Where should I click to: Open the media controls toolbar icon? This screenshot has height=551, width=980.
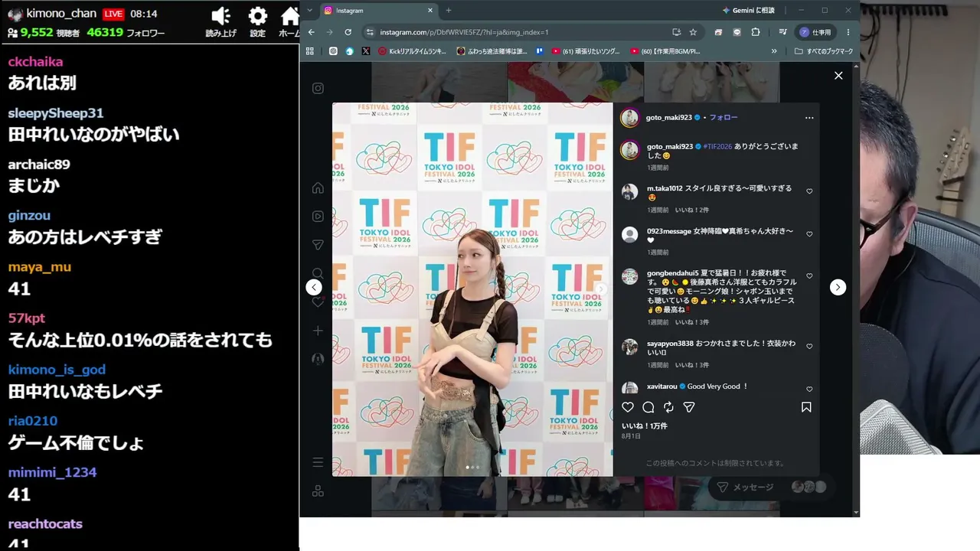click(x=782, y=32)
